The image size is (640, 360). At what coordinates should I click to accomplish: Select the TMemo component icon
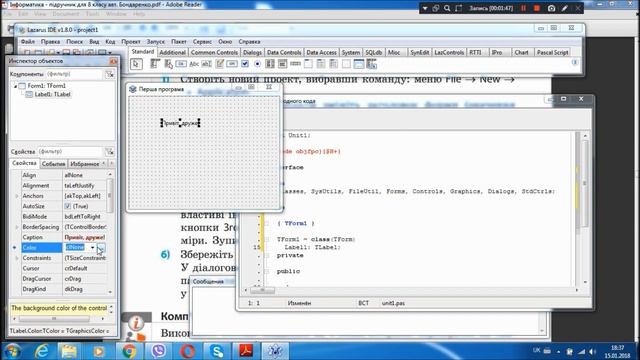220,64
